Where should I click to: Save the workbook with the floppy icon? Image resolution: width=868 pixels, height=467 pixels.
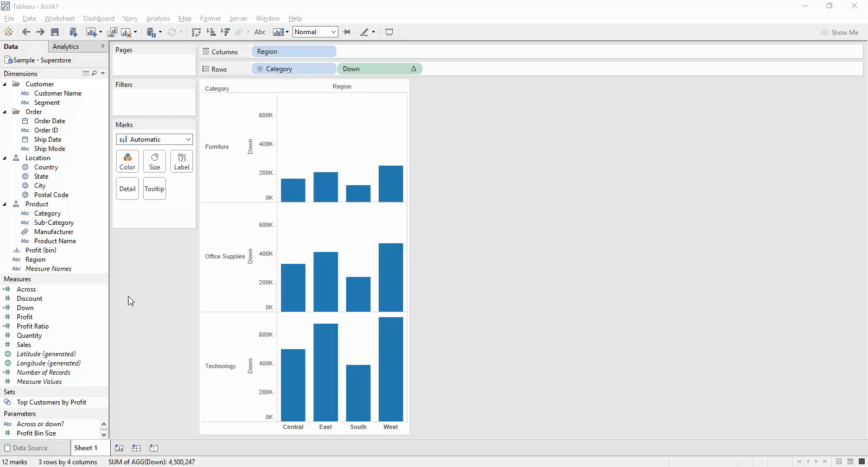pos(55,32)
